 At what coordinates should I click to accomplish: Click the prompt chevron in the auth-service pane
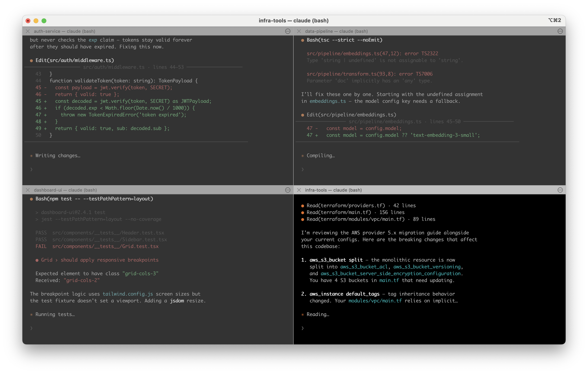point(31,169)
